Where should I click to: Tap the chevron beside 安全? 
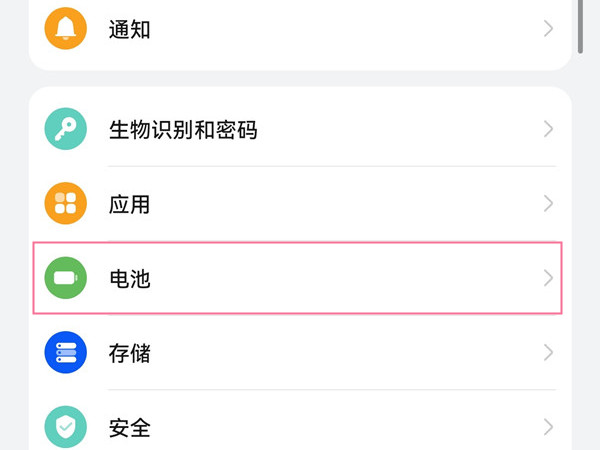548,427
